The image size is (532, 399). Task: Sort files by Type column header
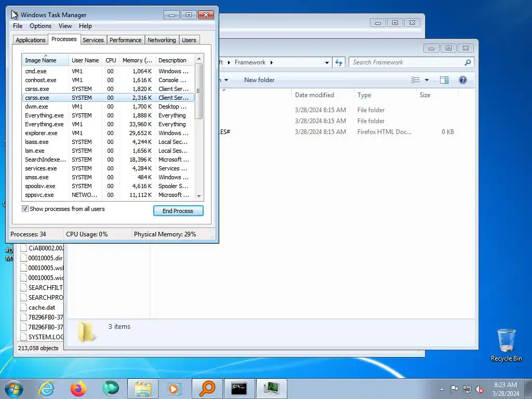point(385,95)
